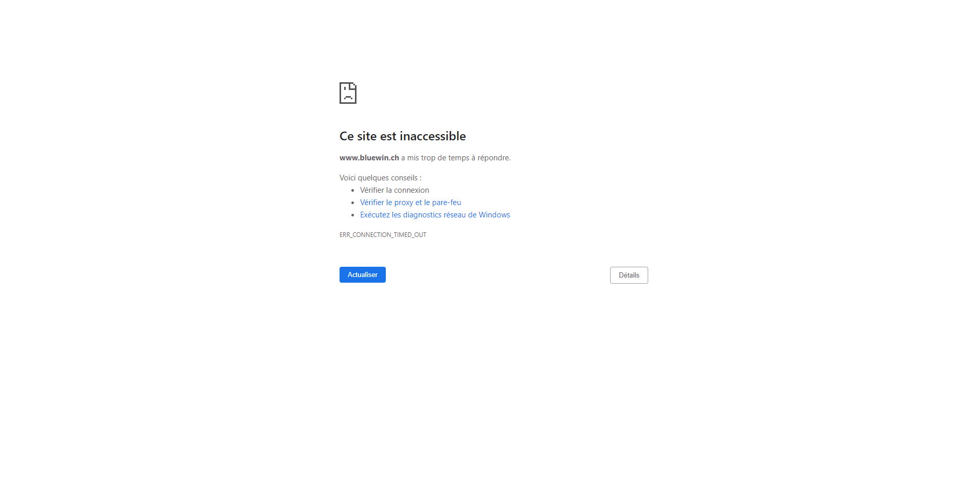Click the 'Voici quelques conseils :' text line

pyautogui.click(x=381, y=178)
